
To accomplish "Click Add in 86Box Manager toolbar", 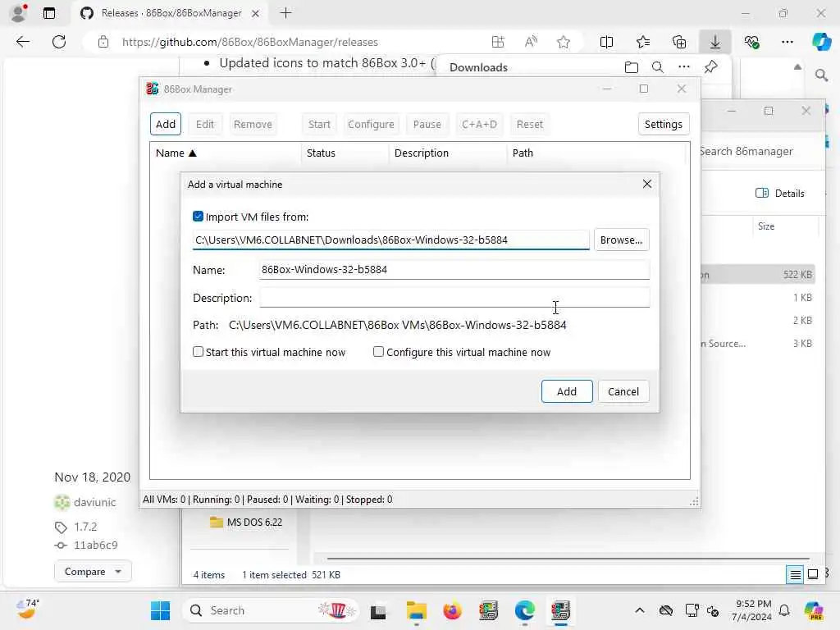I will 166,125.
